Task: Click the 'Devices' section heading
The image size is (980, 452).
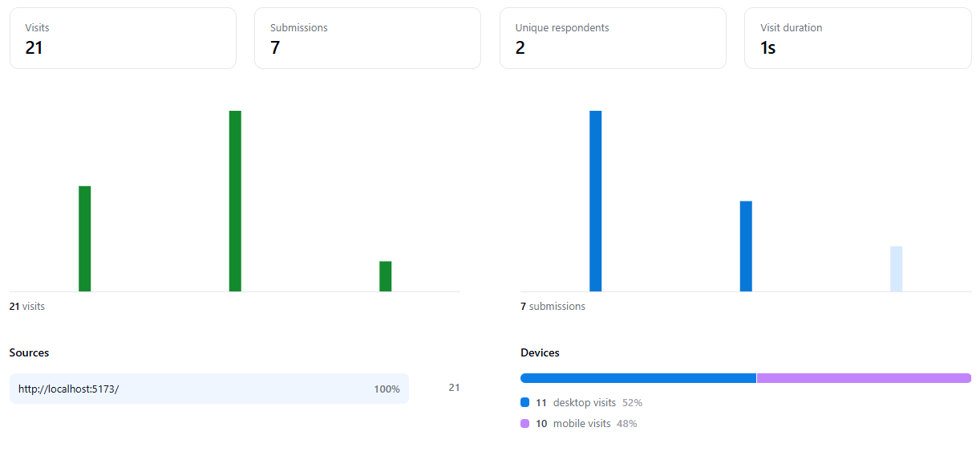Action: coord(540,352)
